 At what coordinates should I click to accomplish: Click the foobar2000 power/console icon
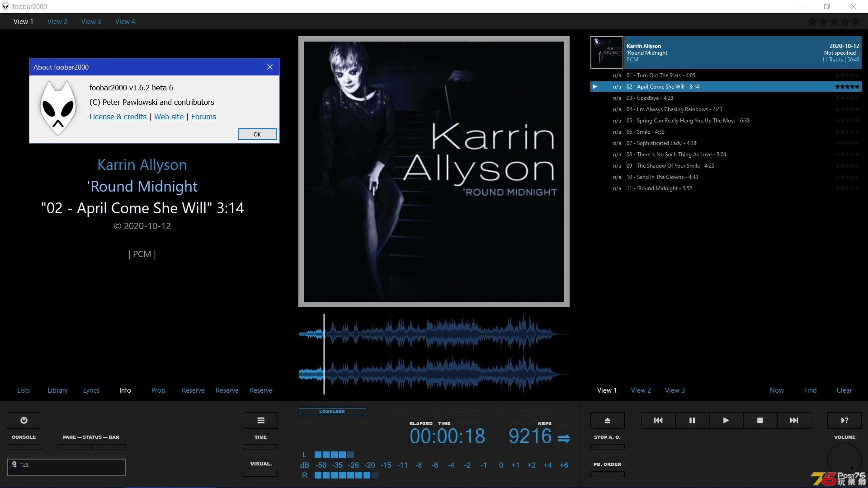[x=23, y=420]
